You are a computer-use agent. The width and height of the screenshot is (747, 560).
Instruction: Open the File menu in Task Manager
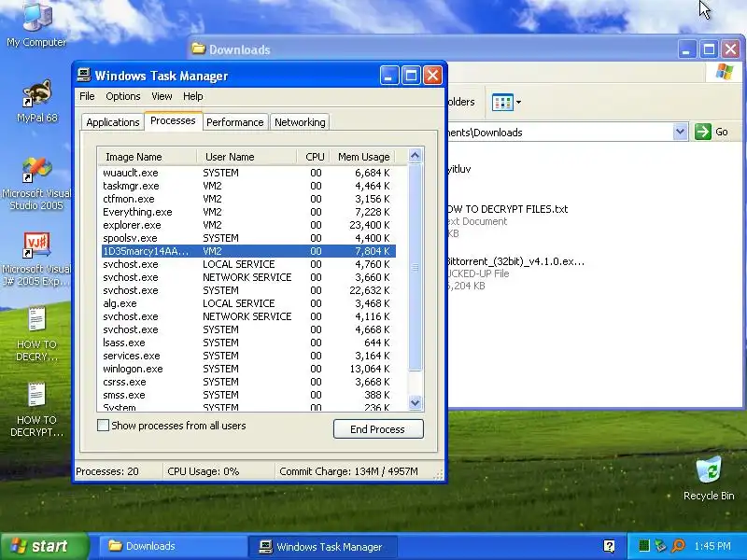87,96
